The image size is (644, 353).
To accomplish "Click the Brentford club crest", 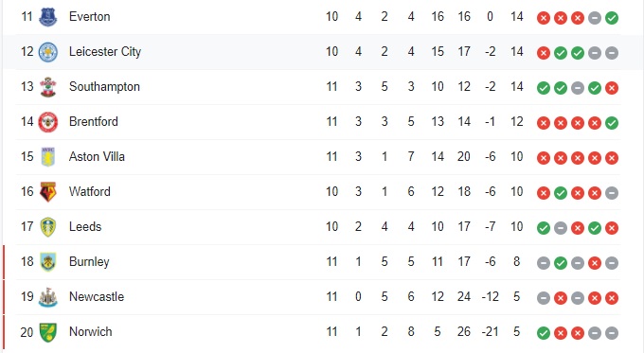I will tap(48, 122).
